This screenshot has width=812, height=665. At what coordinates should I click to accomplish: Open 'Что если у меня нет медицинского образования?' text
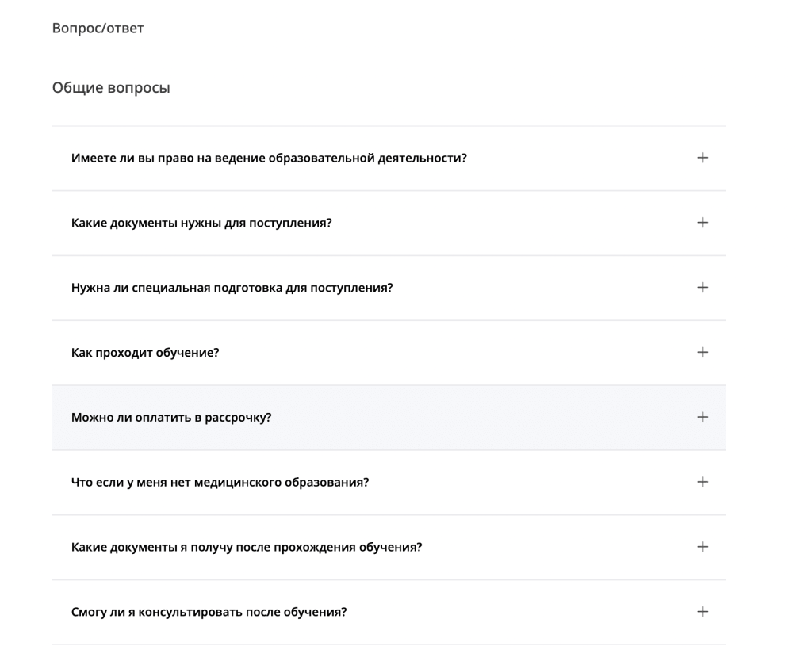[x=220, y=483]
